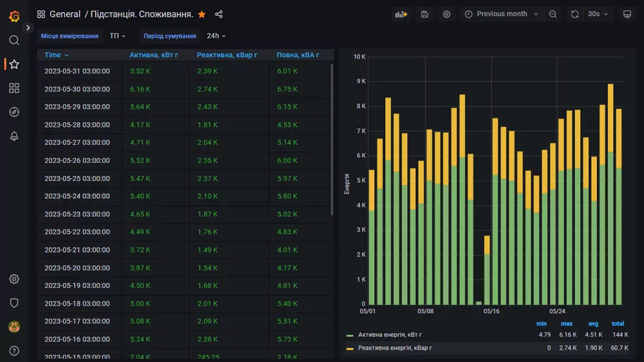Unstar the dashboard with the star icon
644x362 pixels.
coord(202,14)
